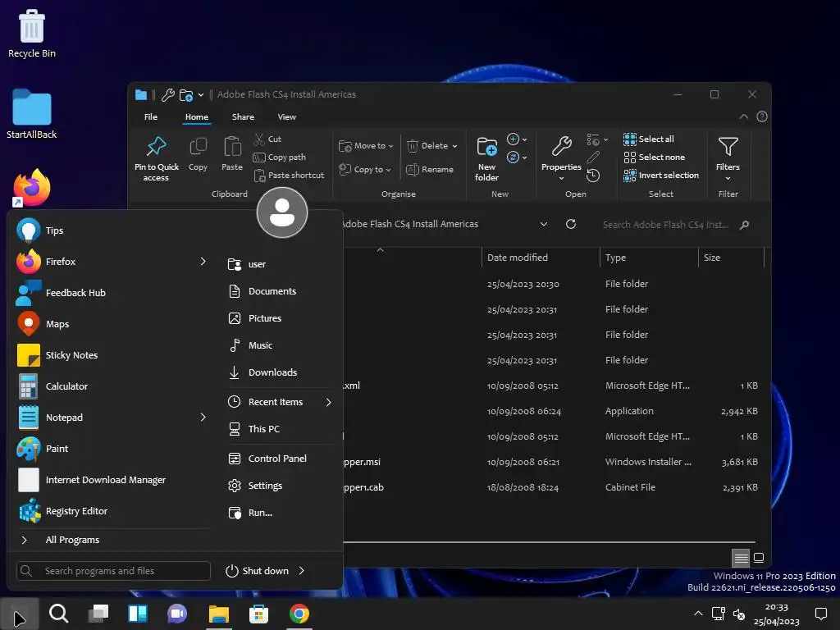This screenshot has width=840, height=630.
Task: Launch Registry Editor from Start menu
Action: pyautogui.click(x=111, y=511)
